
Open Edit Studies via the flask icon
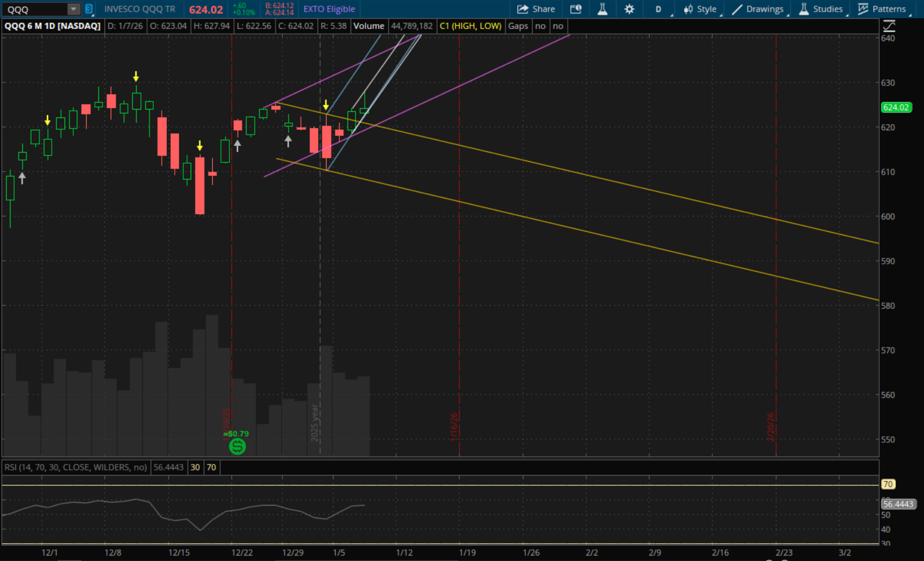tap(602, 9)
